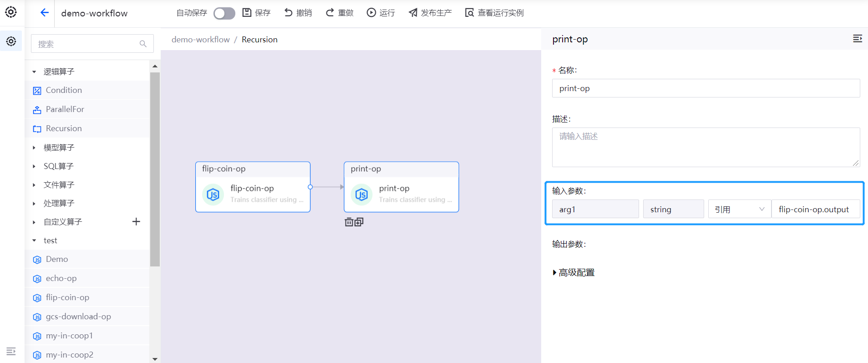Image resolution: width=868 pixels, height=363 pixels.
Task: Click 发布生产 publish button
Action: (430, 13)
